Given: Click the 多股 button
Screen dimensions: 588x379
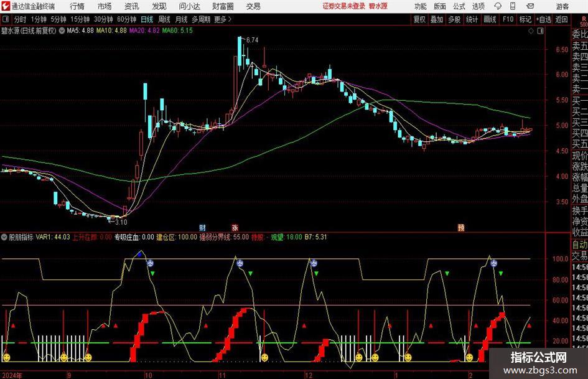Looking at the screenshot, I should [x=454, y=19].
